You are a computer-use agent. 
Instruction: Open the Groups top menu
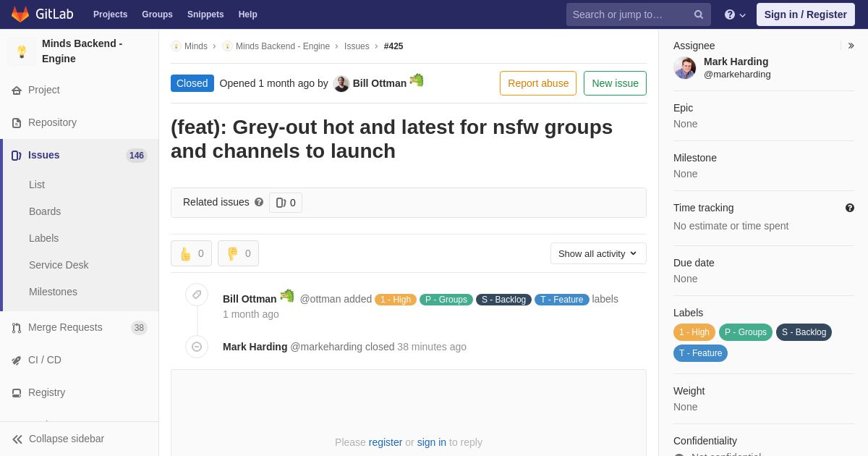click(x=157, y=14)
